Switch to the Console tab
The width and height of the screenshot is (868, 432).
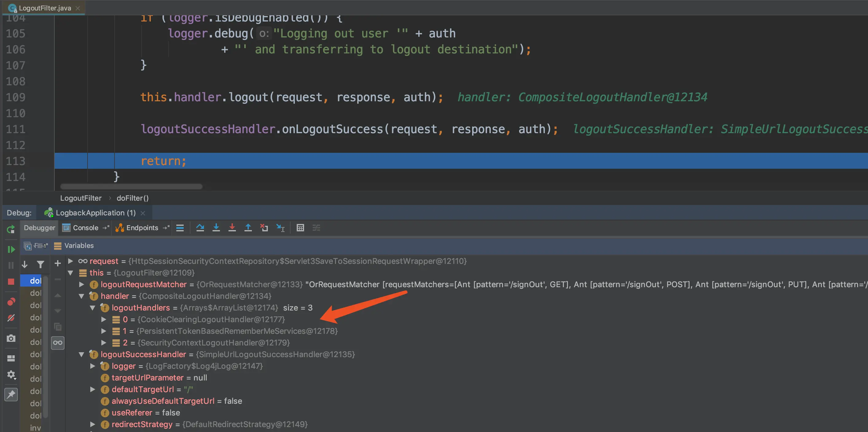(85, 228)
